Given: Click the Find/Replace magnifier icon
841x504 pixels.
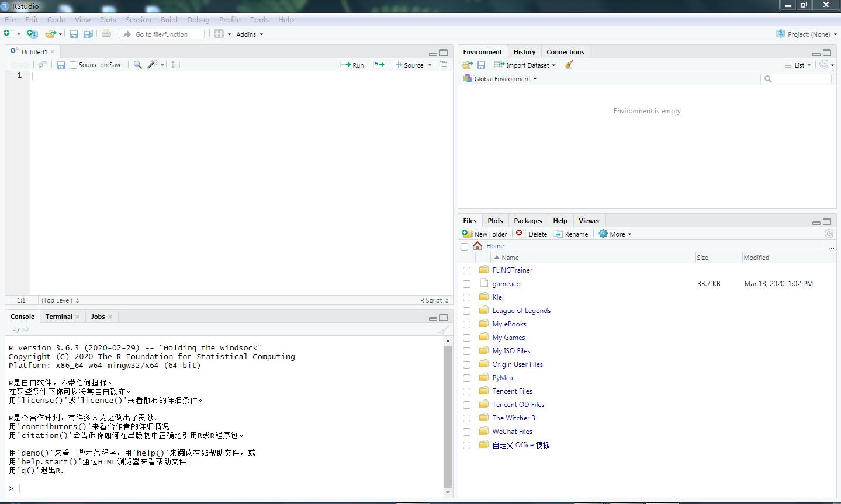Looking at the screenshot, I should click(x=137, y=65).
